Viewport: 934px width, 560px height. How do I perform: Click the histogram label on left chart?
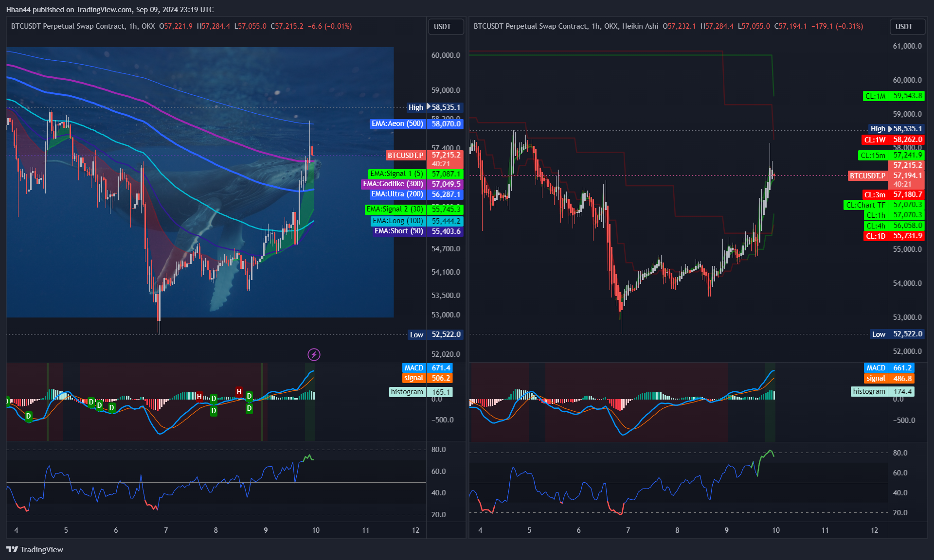coord(408,392)
